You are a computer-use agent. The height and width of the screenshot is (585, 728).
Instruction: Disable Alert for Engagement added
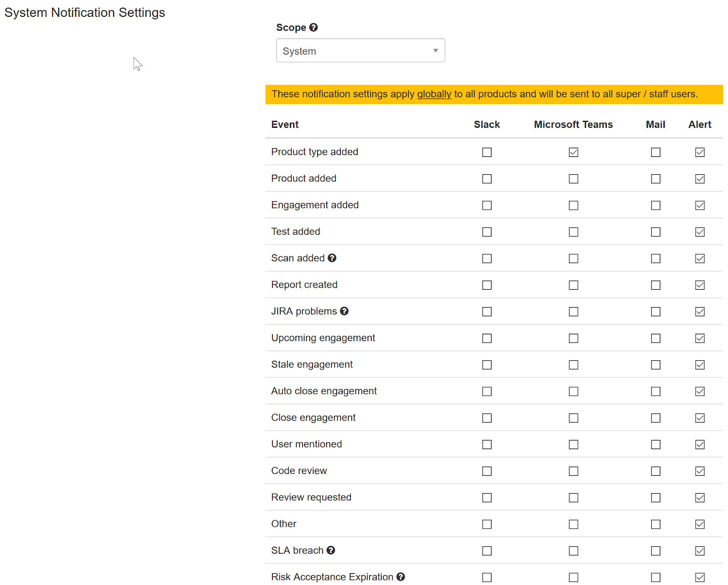pyautogui.click(x=700, y=206)
